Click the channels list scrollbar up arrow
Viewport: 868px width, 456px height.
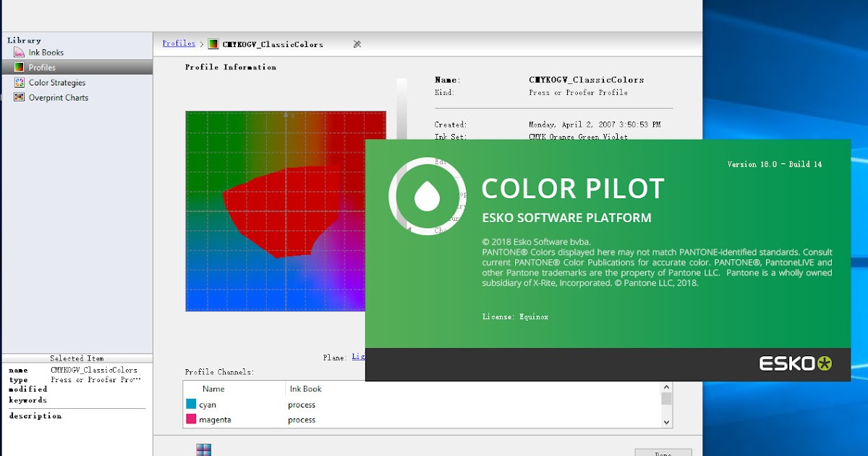click(666, 387)
